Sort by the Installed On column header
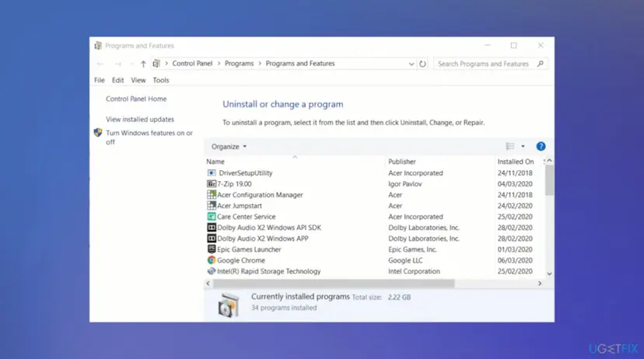 coord(516,162)
